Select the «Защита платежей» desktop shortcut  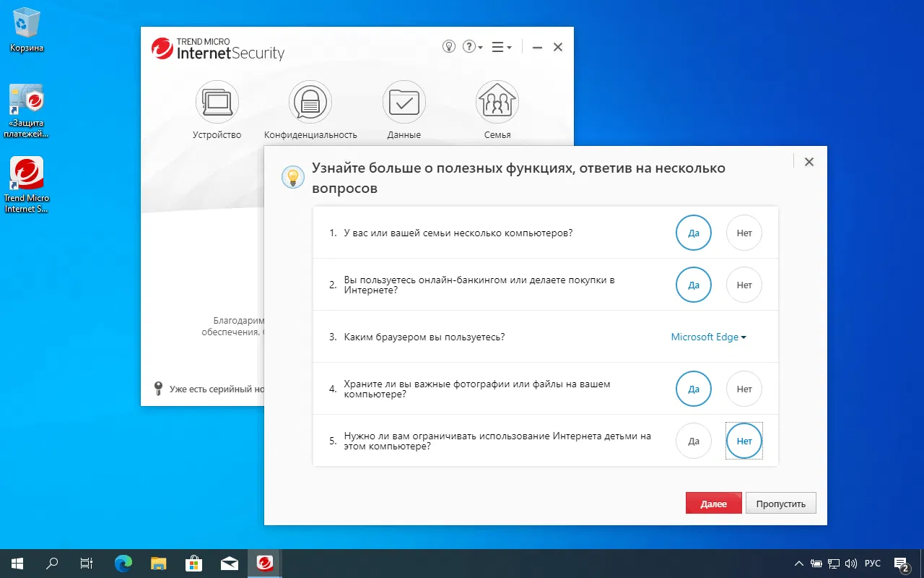[27, 111]
